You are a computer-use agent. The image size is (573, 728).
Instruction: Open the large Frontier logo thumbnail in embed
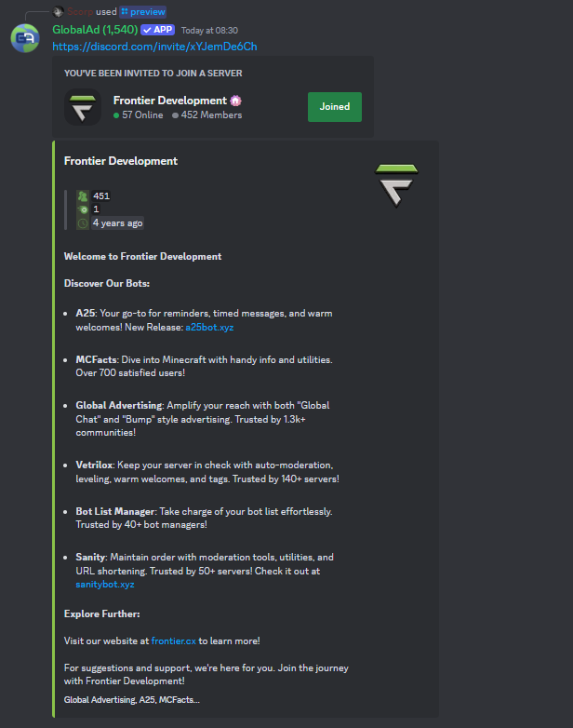(396, 184)
